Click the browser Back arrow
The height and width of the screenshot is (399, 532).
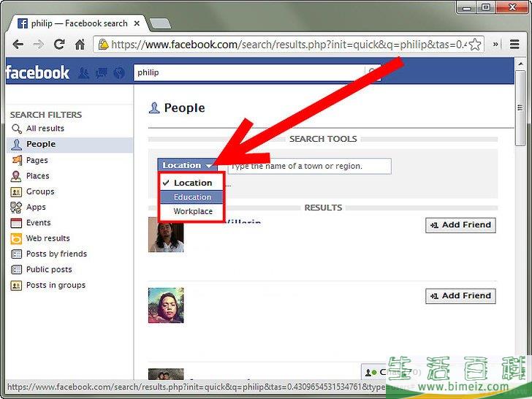(18, 44)
